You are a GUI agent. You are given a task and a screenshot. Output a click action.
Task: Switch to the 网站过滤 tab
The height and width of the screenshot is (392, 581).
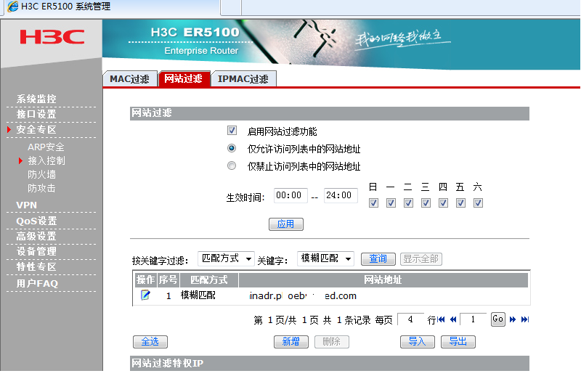[x=184, y=78]
